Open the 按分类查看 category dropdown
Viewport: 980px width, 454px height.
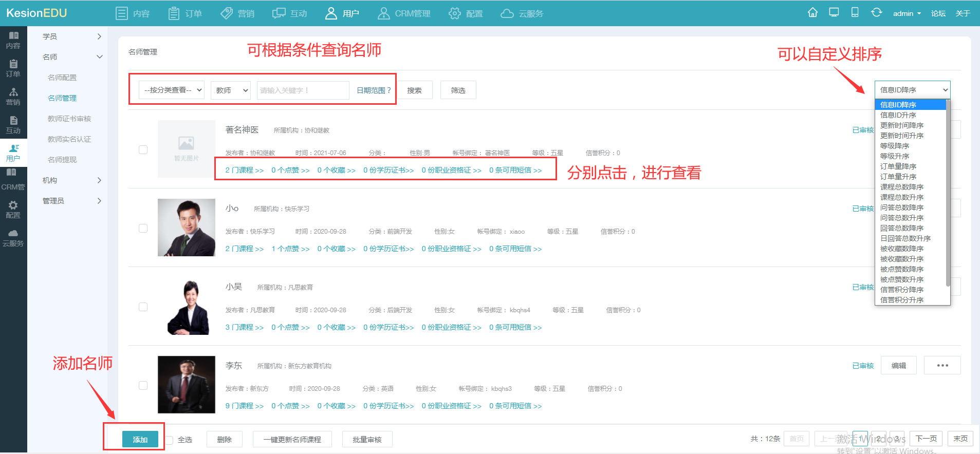click(x=172, y=90)
